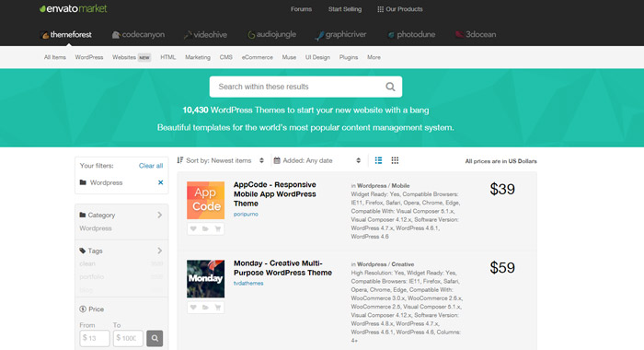Open the 3docean marketplace tab

click(x=476, y=35)
